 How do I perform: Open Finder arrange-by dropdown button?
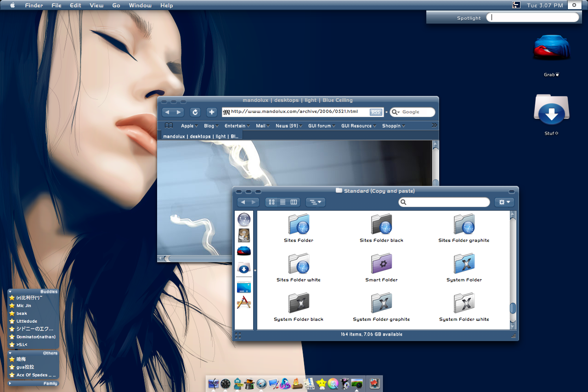[316, 202]
